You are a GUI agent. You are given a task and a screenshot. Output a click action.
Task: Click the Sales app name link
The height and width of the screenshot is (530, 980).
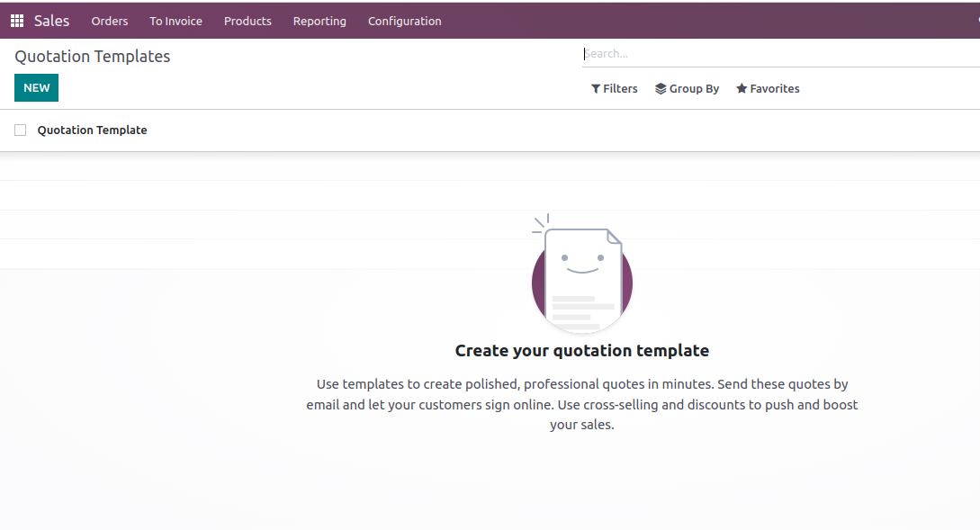[x=51, y=21]
